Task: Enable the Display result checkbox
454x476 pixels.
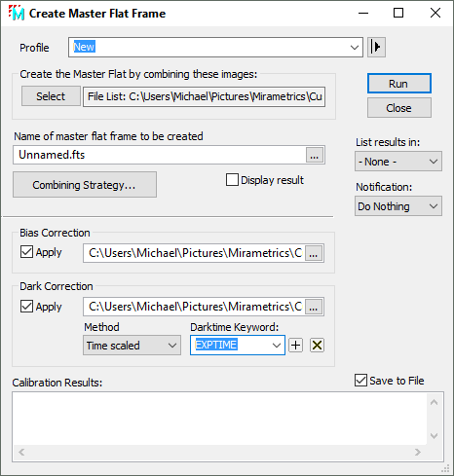Action: tap(232, 180)
